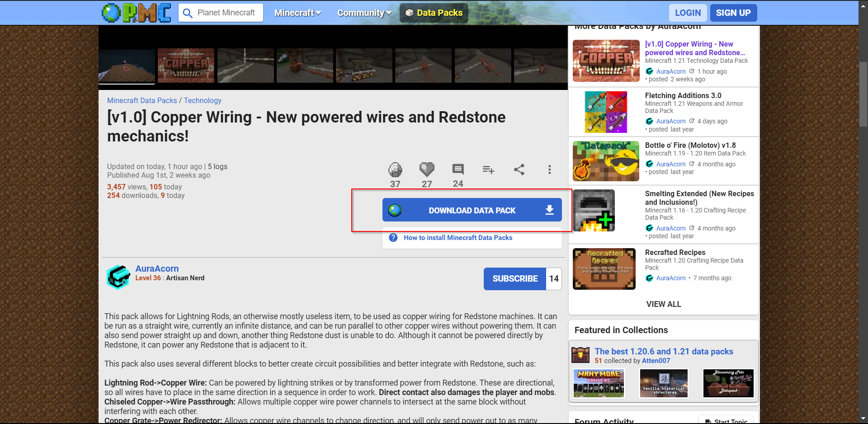Open Smelting Extended title link
Screen dimensions: 868x424
(699, 198)
